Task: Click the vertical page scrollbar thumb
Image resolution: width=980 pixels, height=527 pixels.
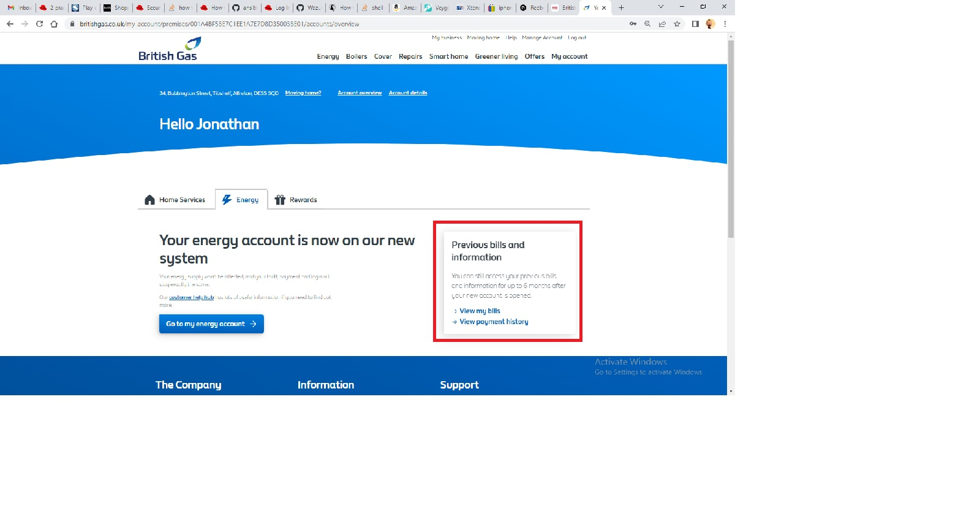Action: coord(731,139)
